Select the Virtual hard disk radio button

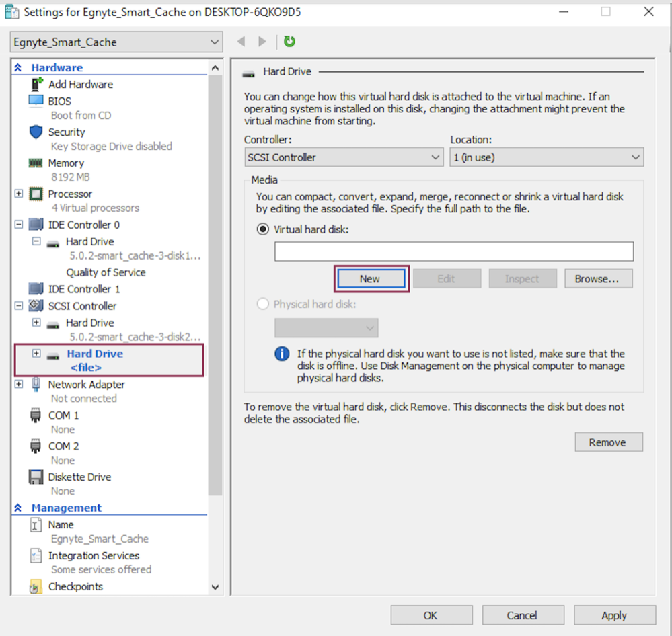point(263,229)
